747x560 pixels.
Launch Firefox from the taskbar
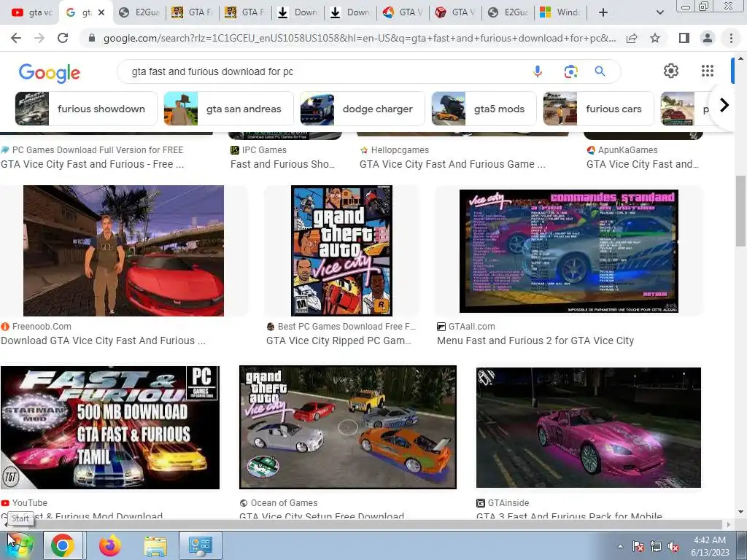pos(109,545)
